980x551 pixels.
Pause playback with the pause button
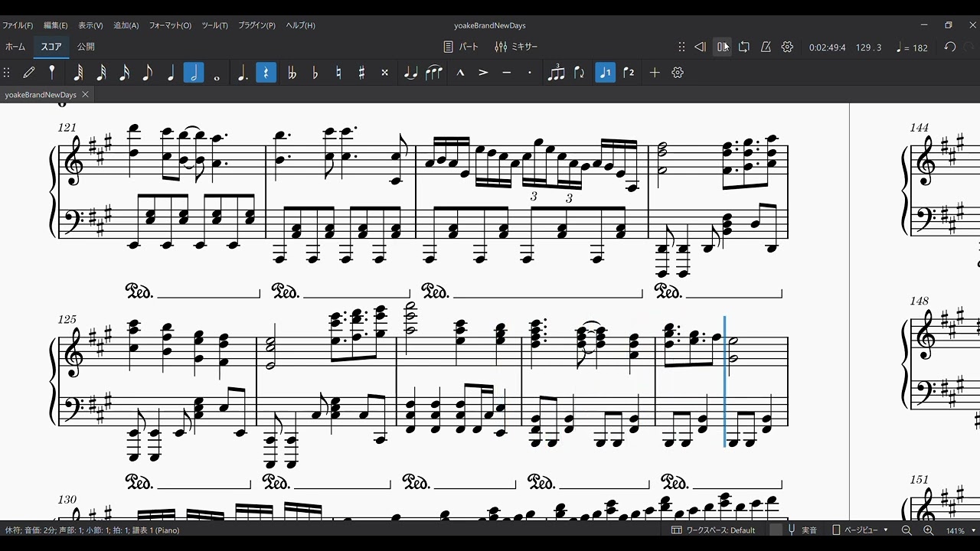pyautogui.click(x=722, y=47)
